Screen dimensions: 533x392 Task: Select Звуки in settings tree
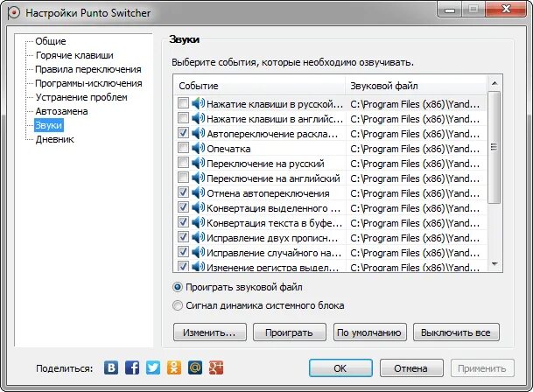(49, 125)
